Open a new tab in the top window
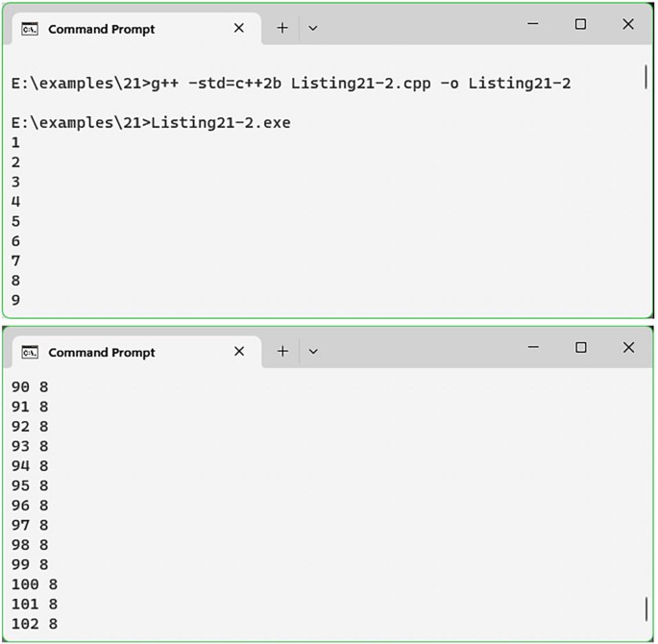The image size is (658, 644). 282,28
